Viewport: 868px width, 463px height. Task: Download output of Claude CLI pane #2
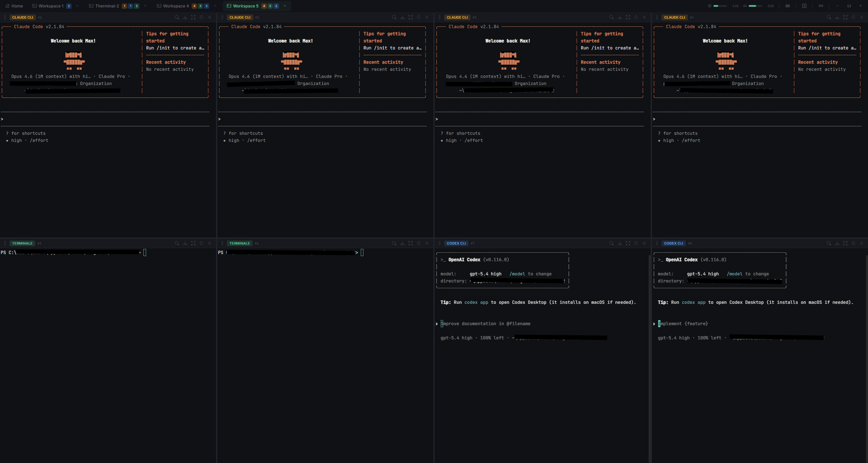(x=402, y=17)
